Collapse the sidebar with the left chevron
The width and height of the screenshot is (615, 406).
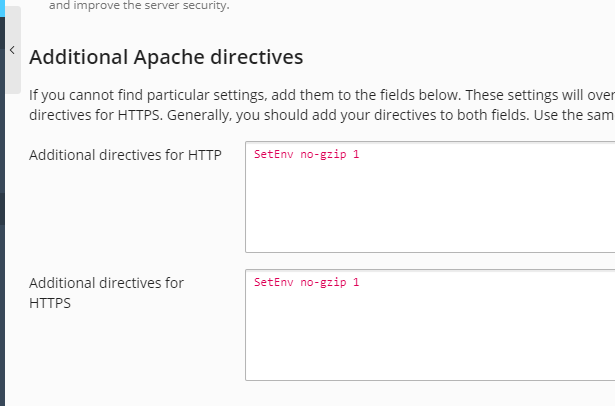12,49
